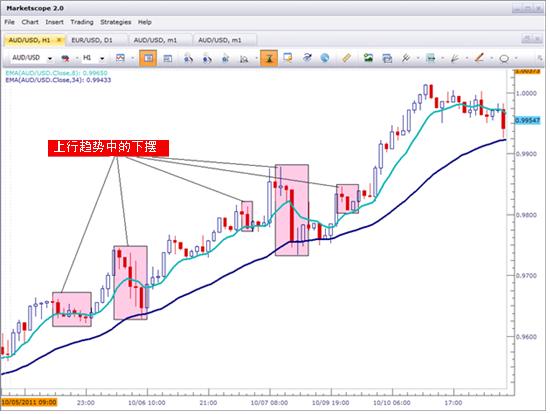
Task: Click the save chart image icon
Action: click(368, 58)
